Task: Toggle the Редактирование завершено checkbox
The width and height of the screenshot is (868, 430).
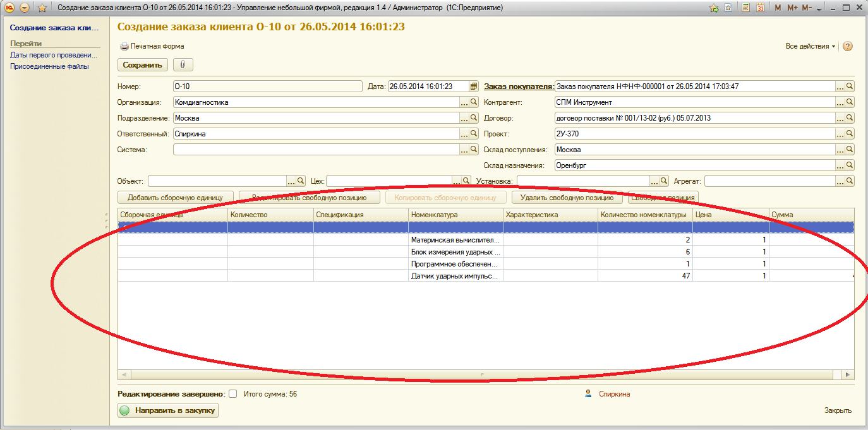Action: pyautogui.click(x=232, y=394)
